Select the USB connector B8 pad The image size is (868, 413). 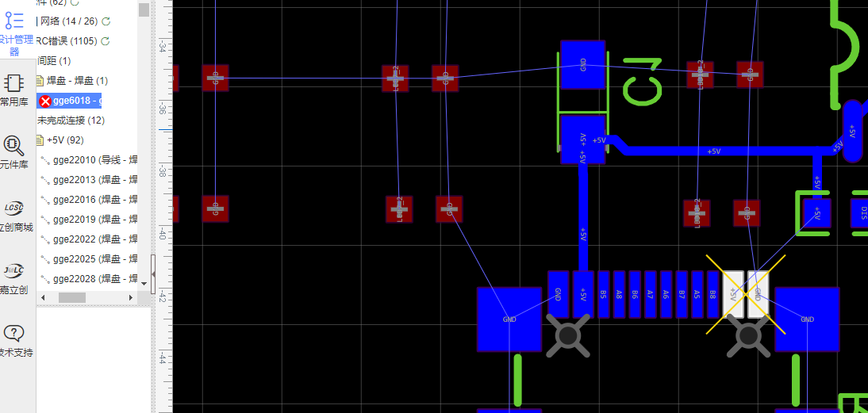[713, 294]
